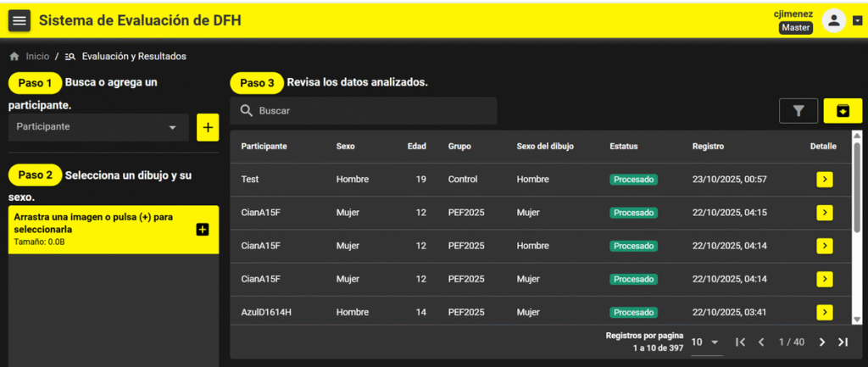Expand the account dropdown arrow
Viewport: 868px width, 367px height.
pos(857,21)
